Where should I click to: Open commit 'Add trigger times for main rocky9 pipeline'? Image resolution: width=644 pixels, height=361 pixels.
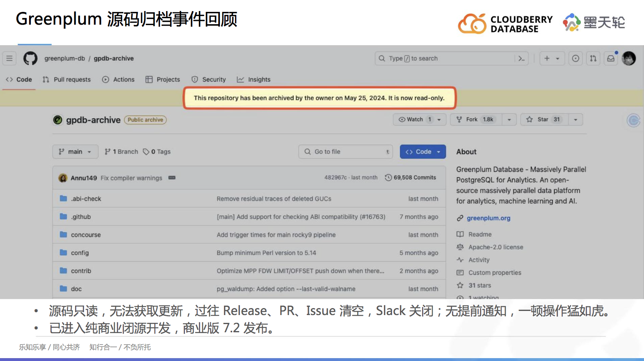point(276,235)
